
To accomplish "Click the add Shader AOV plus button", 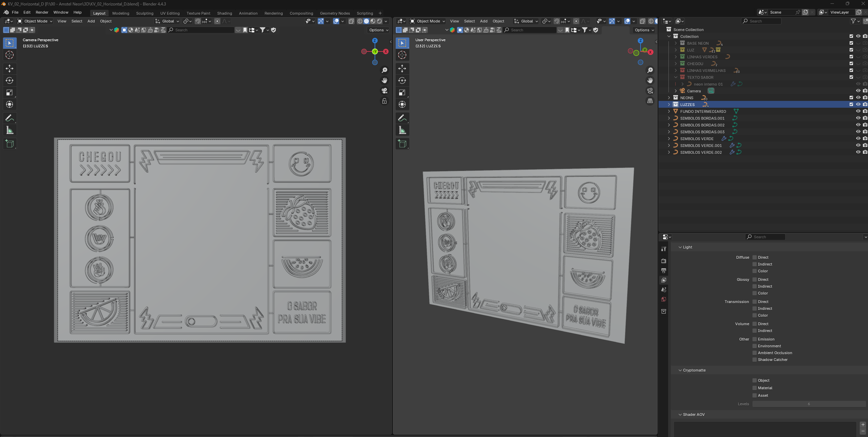I will pyautogui.click(x=863, y=425).
